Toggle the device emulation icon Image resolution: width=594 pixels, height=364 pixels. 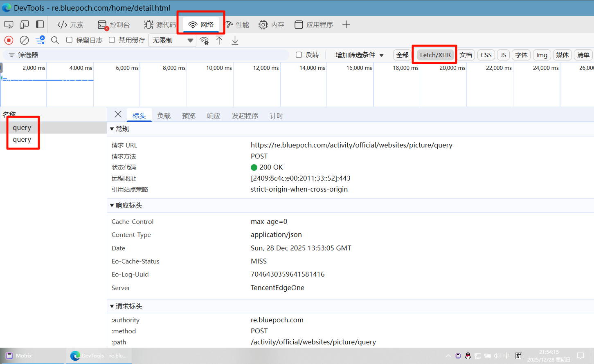tap(24, 25)
